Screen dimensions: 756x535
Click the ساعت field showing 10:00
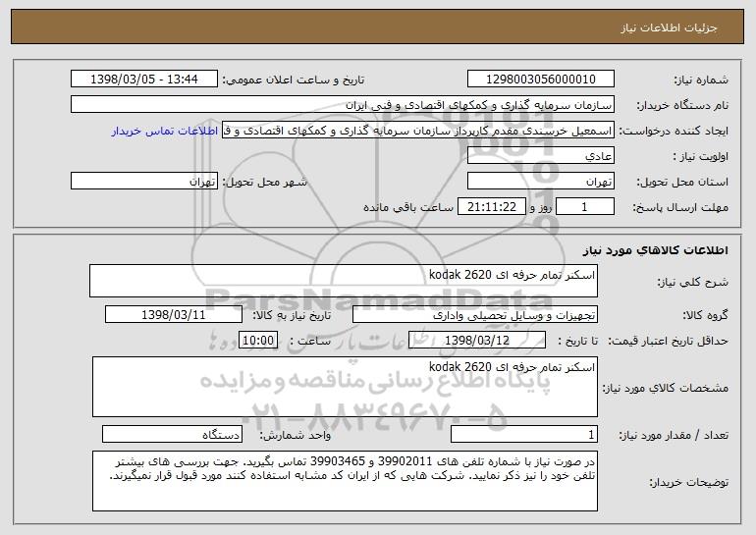pyautogui.click(x=258, y=341)
